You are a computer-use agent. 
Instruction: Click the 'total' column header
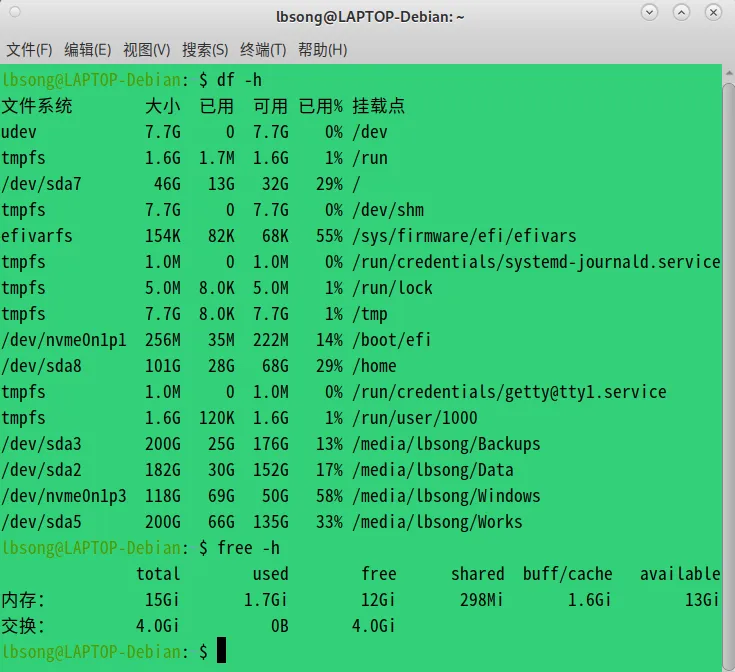click(158, 574)
